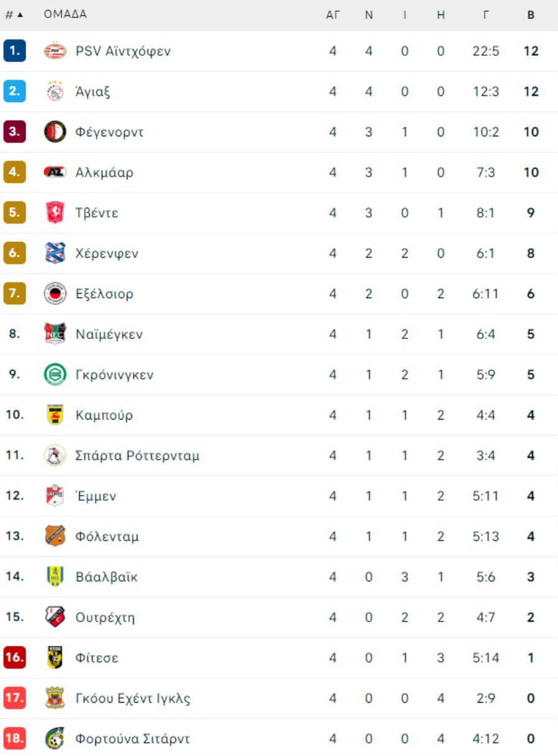
Task: Select the Φορτούνα Σιτάρντ club icon
Action: (55, 739)
